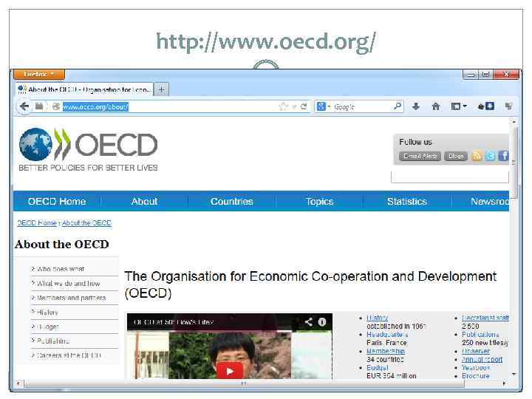Click the Google search field

pyautogui.click(x=361, y=106)
